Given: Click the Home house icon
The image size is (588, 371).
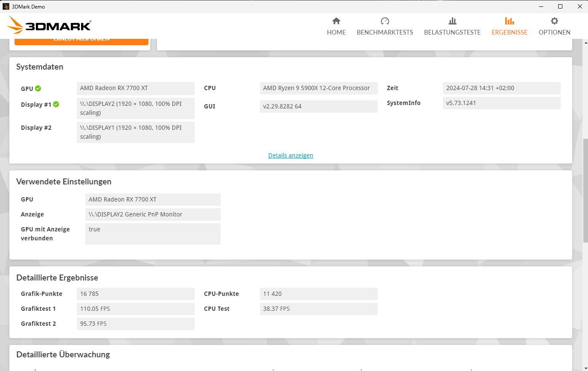Looking at the screenshot, I should point(336,21).
